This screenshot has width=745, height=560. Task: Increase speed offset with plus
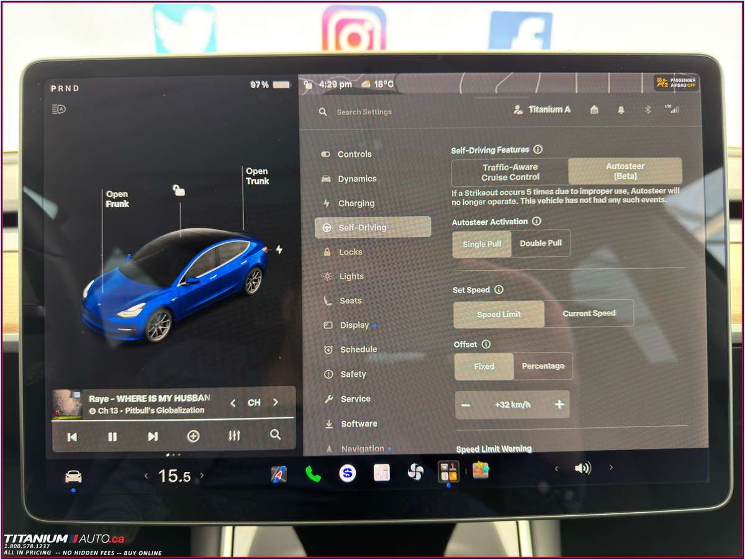(x=559, y=404)
